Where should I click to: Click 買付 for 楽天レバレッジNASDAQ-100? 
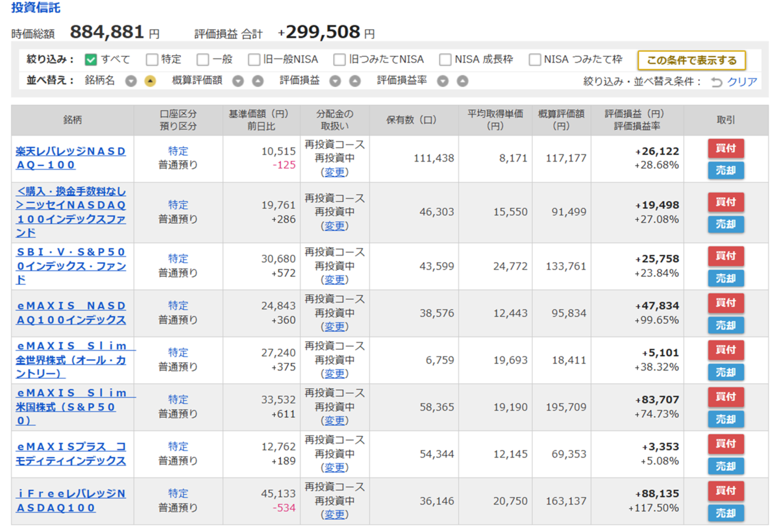click(x=726, y=148)
